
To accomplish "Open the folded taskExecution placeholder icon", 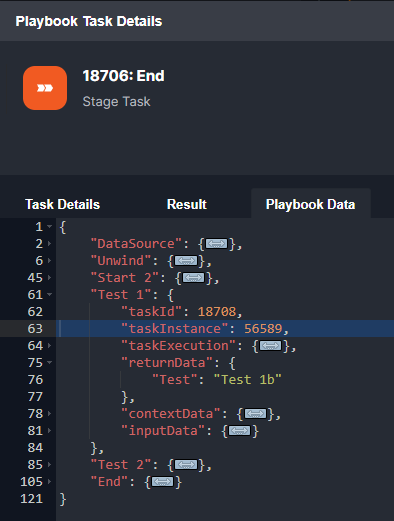I will point(270,346).
